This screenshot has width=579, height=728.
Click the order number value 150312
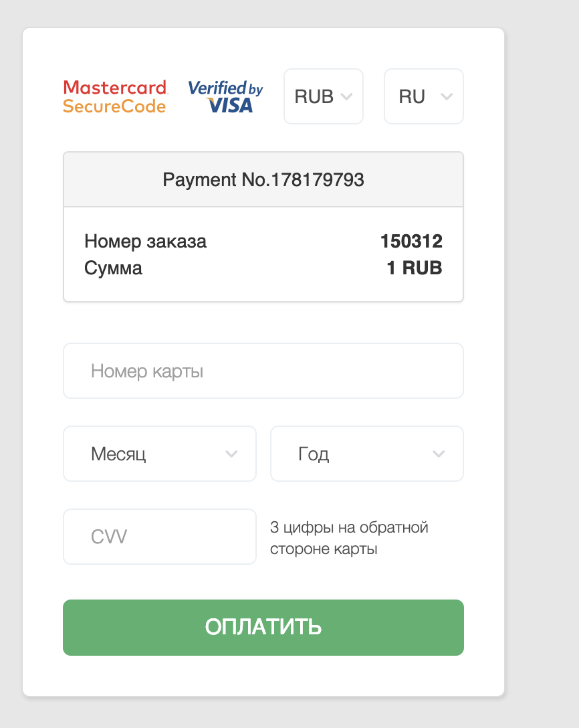[x=411, y=241]
